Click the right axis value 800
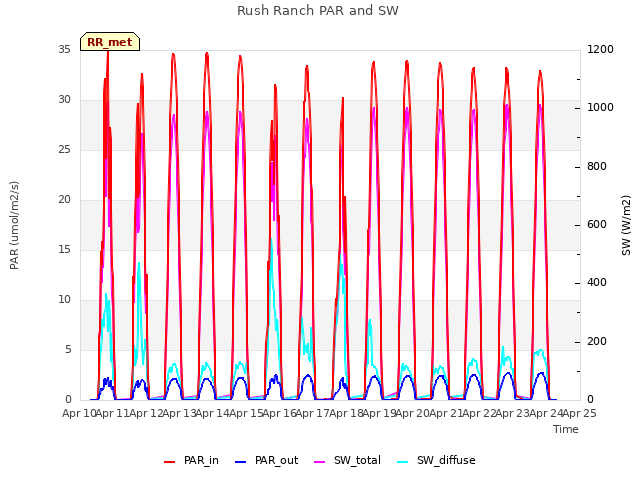This screenshot has width=640, height=480. pyautogui.click(x=597, y=167)
